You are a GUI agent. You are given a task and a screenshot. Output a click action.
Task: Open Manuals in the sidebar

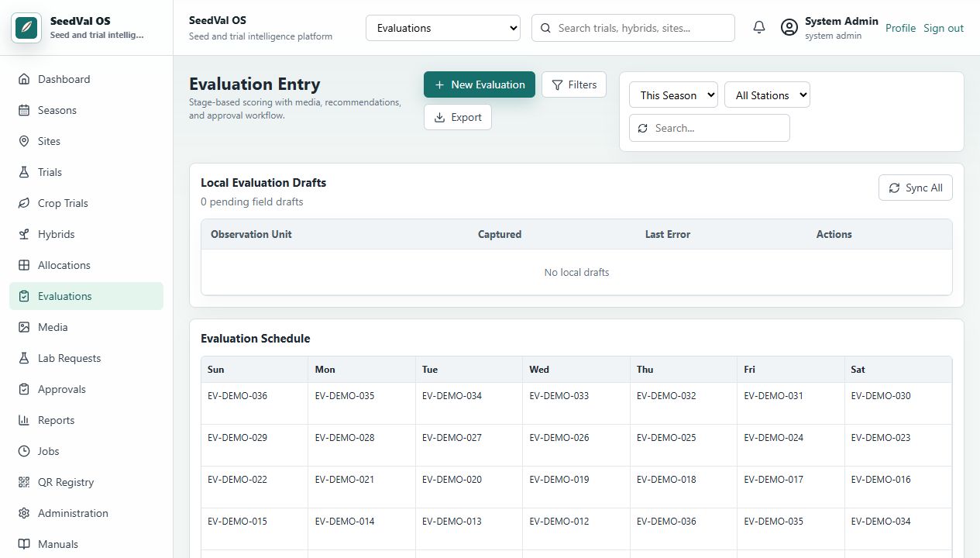pyautogui.click(x=86, y=544)
